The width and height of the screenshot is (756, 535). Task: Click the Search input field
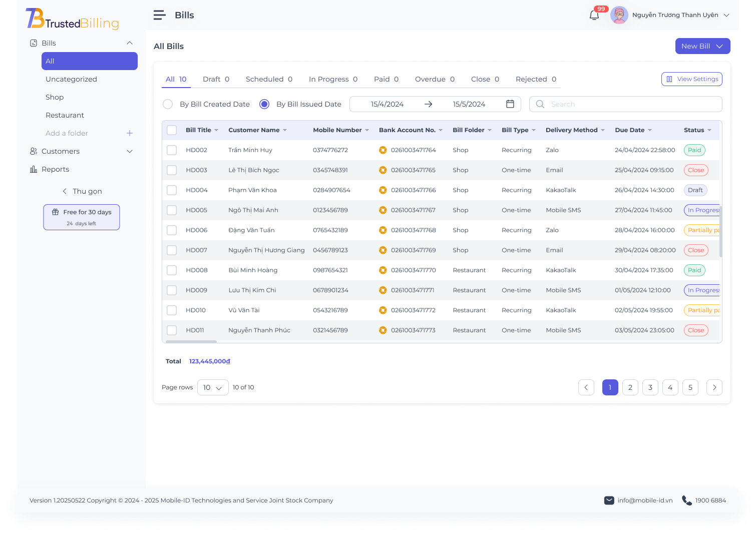click(626, 104)
